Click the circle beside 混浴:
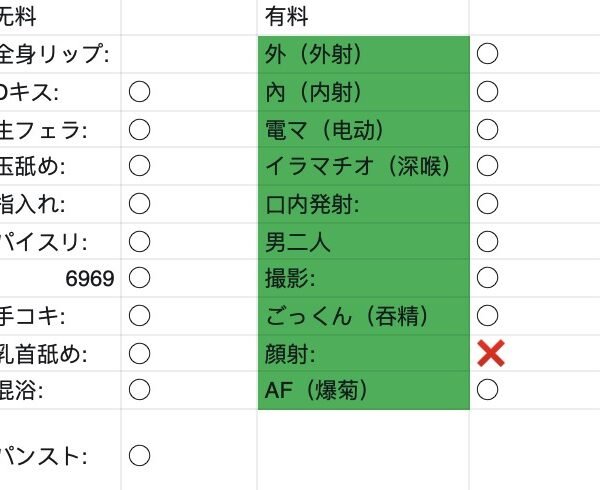600x490 pixels. coord(139,389)
